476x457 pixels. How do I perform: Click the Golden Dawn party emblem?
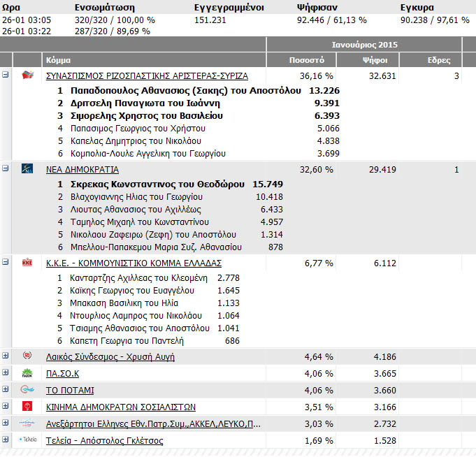[28, 356]
